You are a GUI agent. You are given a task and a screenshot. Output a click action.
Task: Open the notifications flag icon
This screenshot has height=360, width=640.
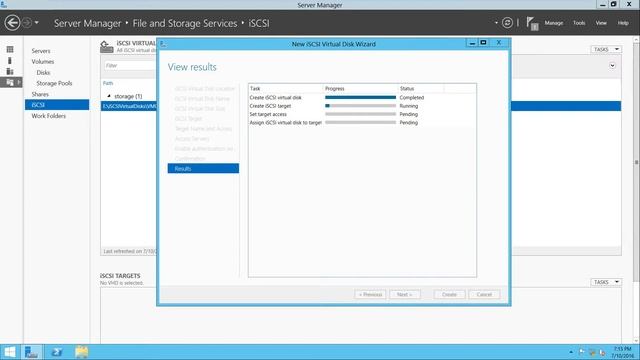click(x=532, y=23)
